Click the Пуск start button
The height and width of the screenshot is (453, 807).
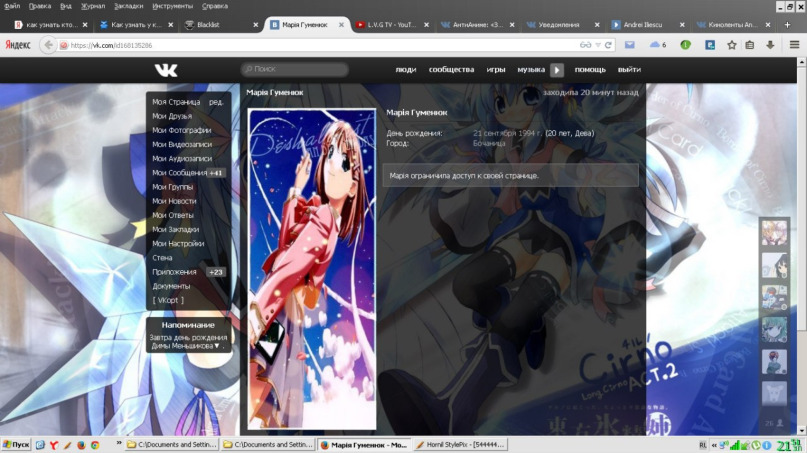pyautogui.click(x=16, y=445)
